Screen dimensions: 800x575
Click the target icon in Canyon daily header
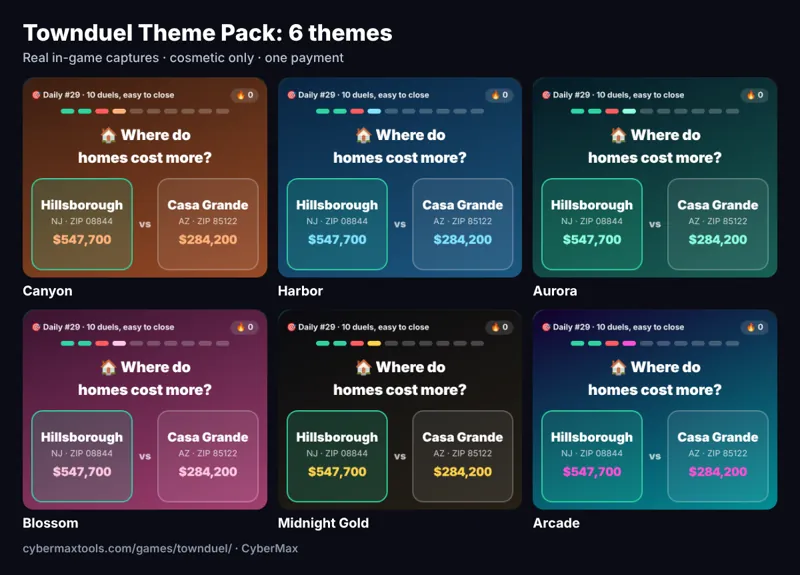click(x=36, y=95)
